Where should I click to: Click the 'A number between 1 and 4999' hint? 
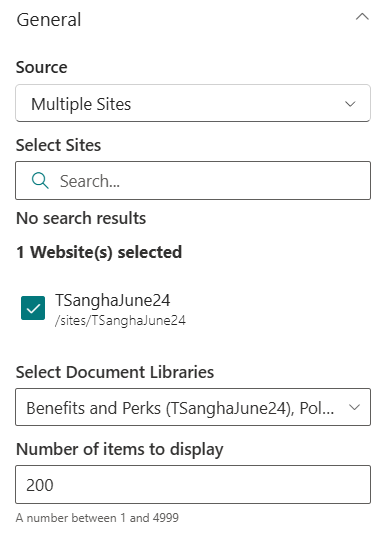click(x=97, y=518)
